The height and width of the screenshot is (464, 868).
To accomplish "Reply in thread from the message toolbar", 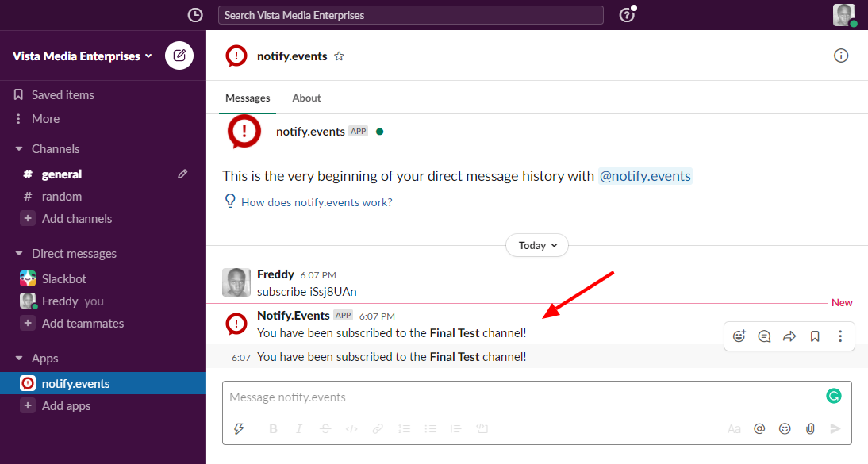I will tap(764, 336).
